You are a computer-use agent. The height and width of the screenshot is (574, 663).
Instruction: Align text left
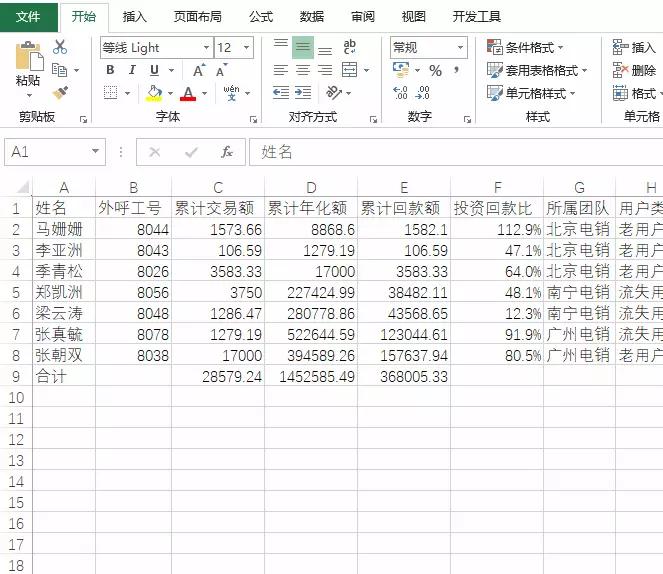coord(281,70)
